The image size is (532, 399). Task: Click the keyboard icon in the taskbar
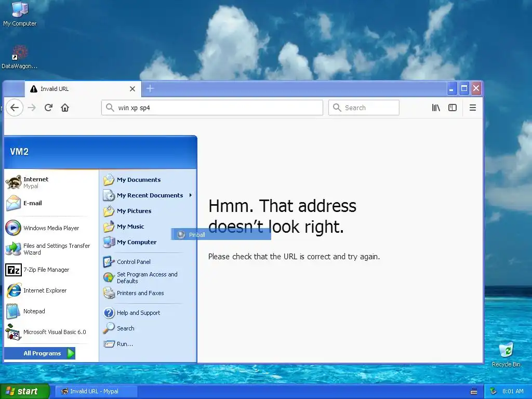pyautogui.click(x=474, y=392)
